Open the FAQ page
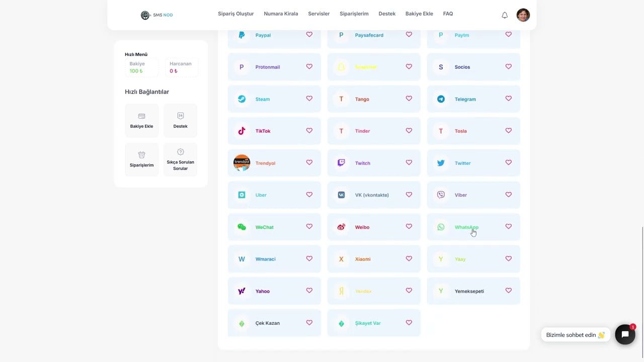 coord(448,14)
